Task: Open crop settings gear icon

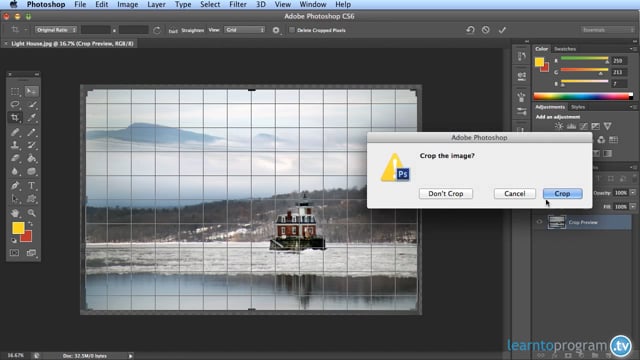Action: click(276, 30)
